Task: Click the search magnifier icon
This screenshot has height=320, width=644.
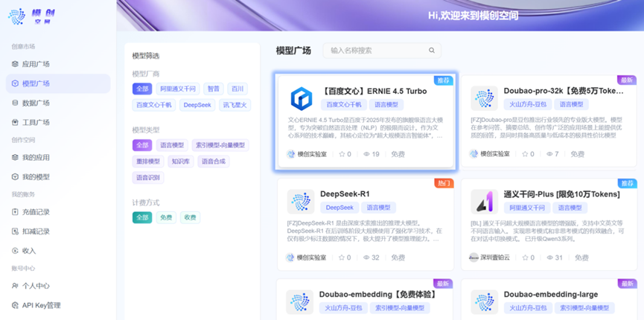Action: 432,51
